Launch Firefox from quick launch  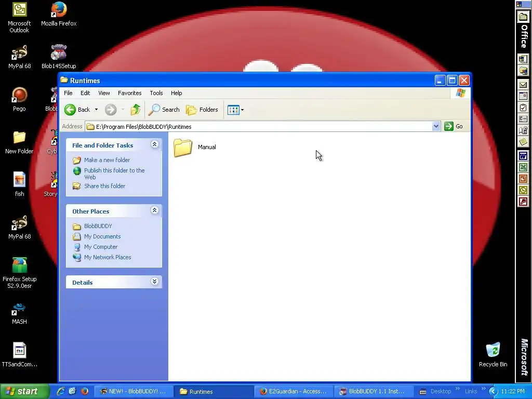click(85, 391)
